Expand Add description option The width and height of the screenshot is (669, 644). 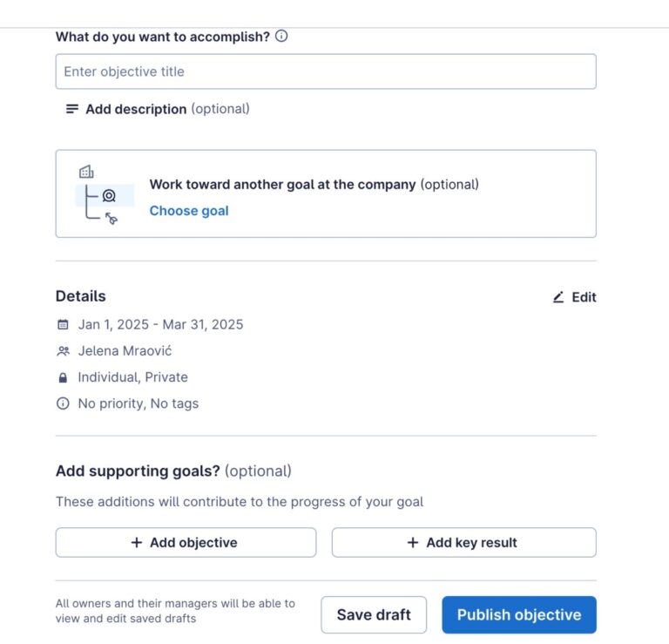click(136, 109)
